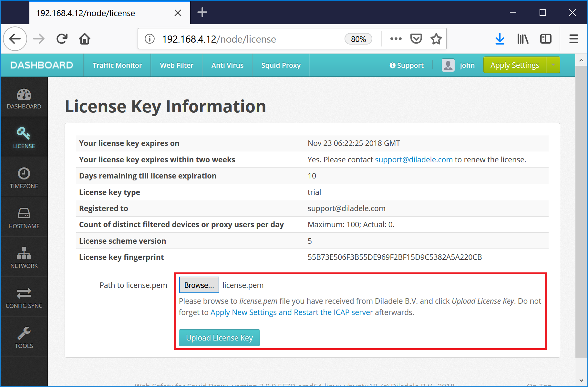
Task: Open the Squid Proxy menu
Action: [281, 65]
